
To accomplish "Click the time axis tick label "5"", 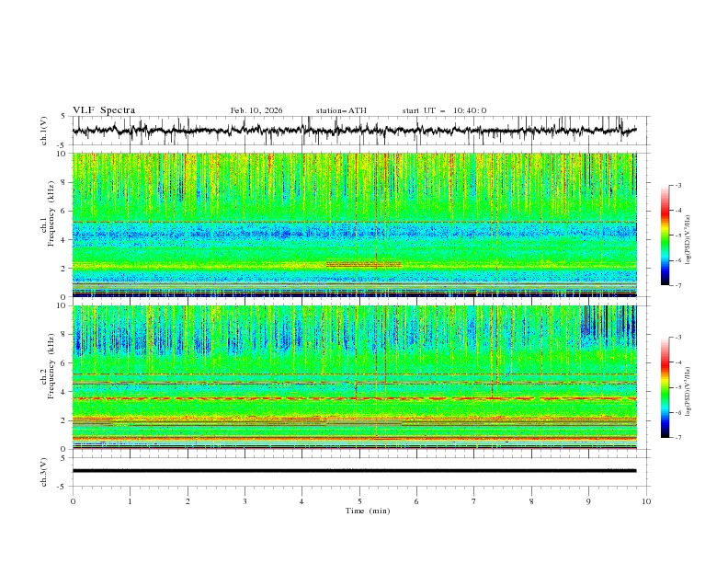I will pos(359,501).
